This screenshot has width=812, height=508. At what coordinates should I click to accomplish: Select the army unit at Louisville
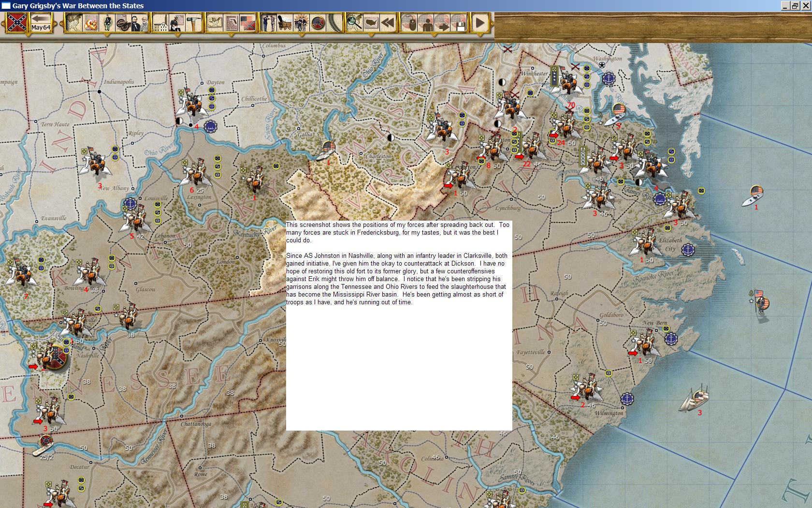[137, 218]
